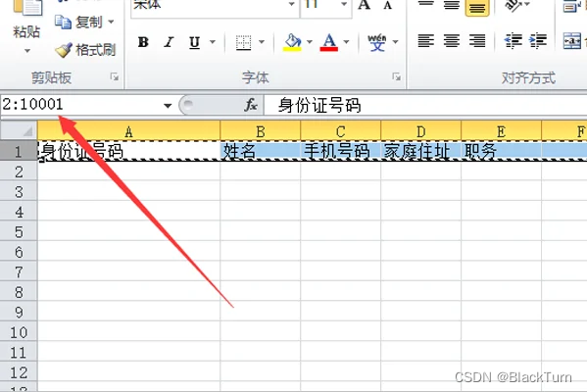Click cell C1 containing 手机号码
This screenshot has height=392, width=587.
340,151
